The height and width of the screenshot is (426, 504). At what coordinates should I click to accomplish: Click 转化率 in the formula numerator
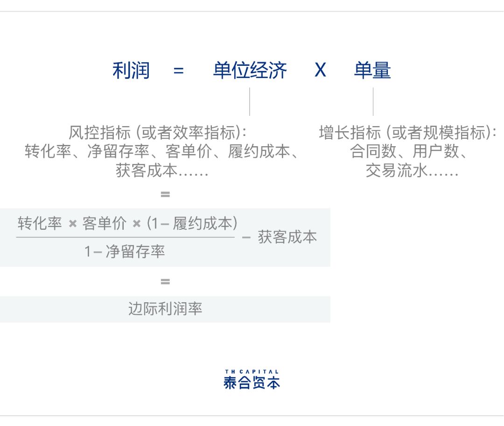tap(40, 223)
